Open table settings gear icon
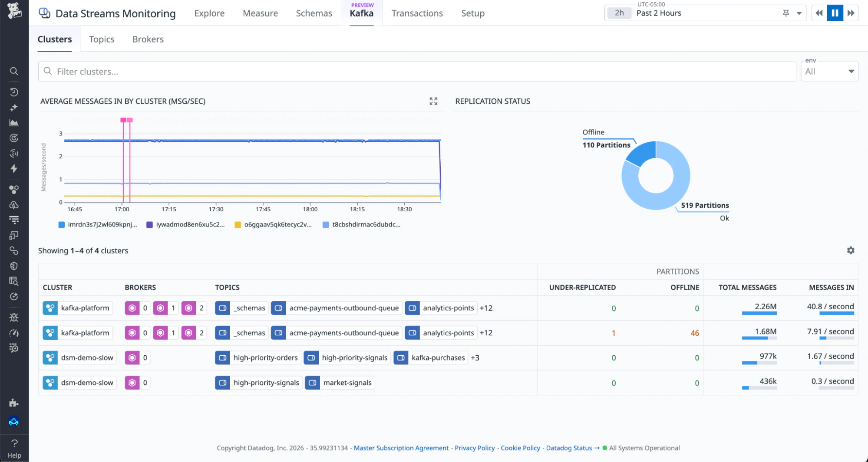This screenshot has height=462, width=868. (850, 250)
